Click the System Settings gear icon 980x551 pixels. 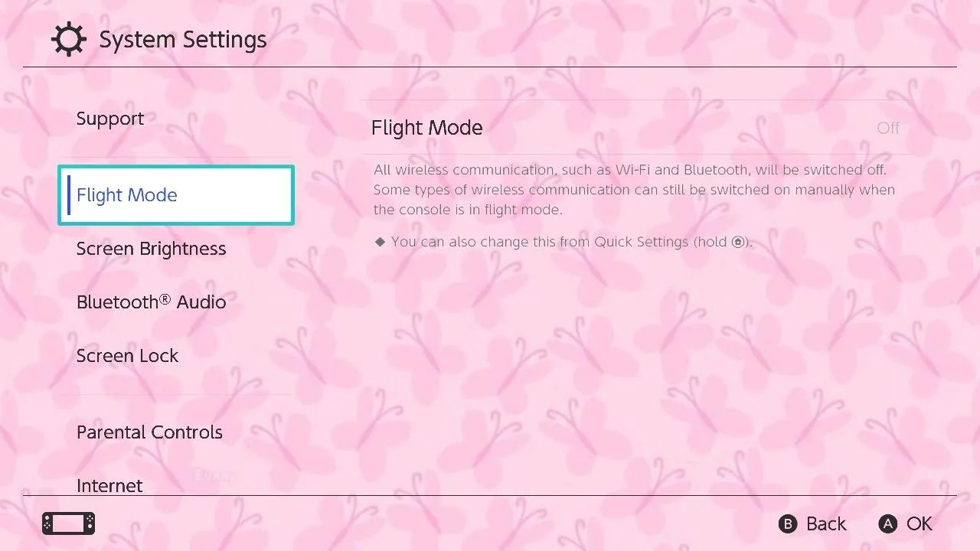69,40
